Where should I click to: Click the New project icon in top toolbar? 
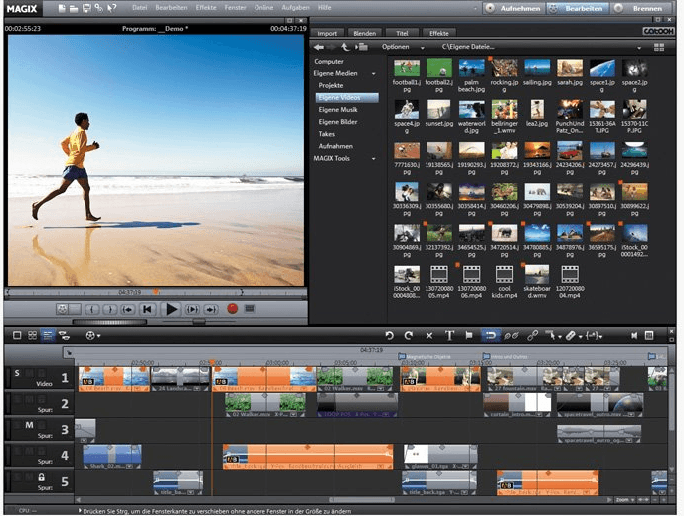[62, 8]
